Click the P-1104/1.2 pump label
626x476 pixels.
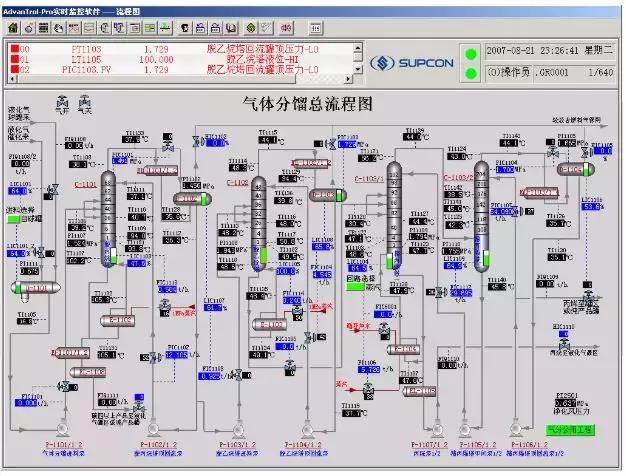[303, 444]
